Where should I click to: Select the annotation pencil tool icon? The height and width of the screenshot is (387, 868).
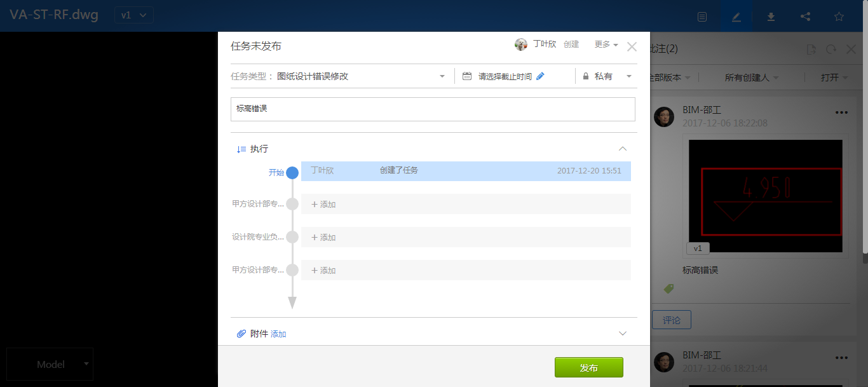(736, 16)
